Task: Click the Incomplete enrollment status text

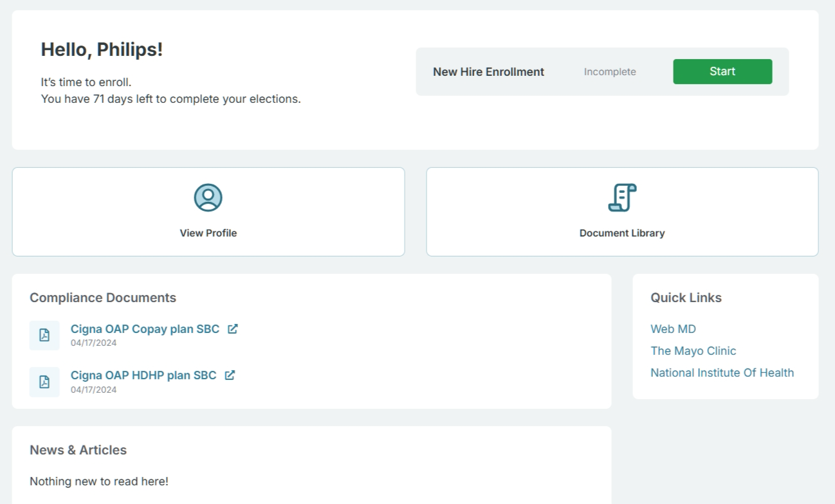Action: coord(610,72)
